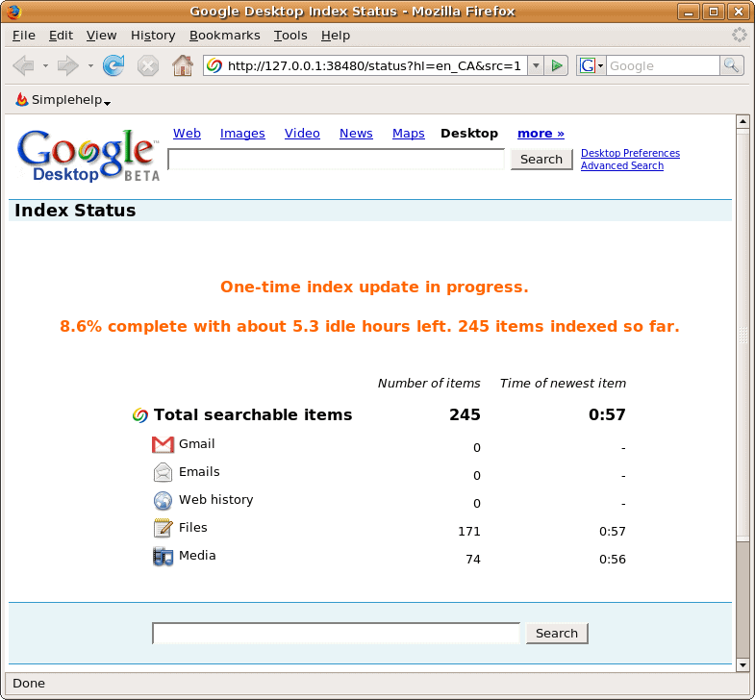Follow the Video link

(x=302, y=134)
